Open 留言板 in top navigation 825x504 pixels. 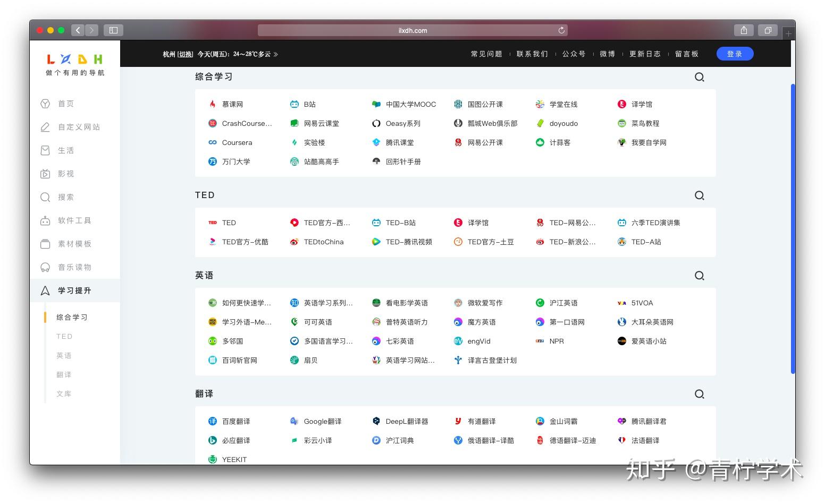coord(687,54)
